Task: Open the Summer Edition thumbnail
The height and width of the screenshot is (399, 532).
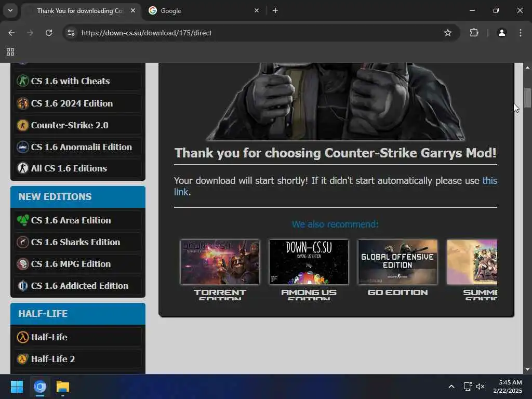Action: click(472, 262)
